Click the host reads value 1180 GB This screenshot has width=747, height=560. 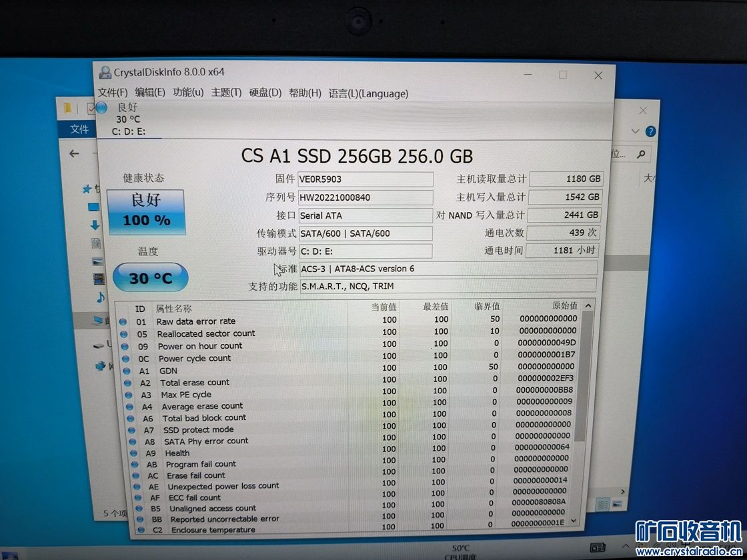(566, 179)
